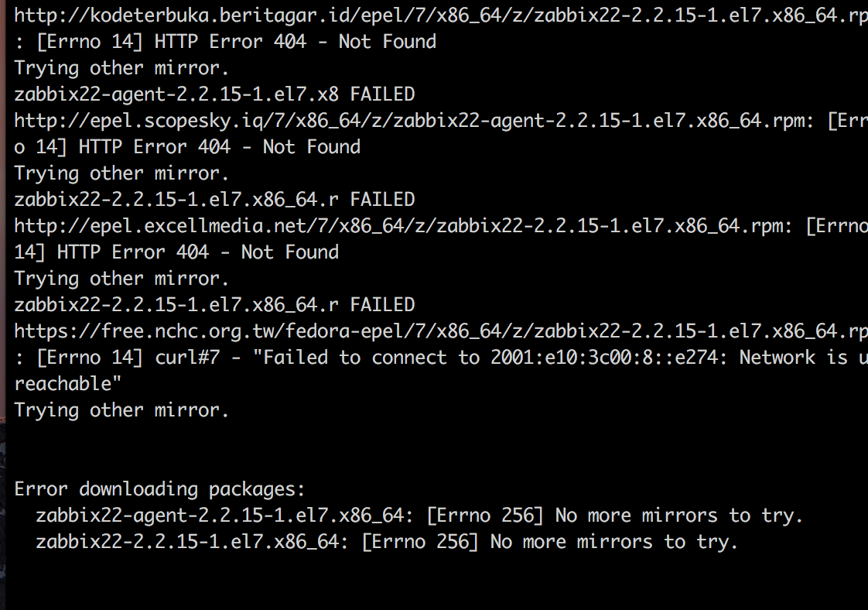
Task: Click the second 'Trying other mirror.' line
Action: coord(121,173)
